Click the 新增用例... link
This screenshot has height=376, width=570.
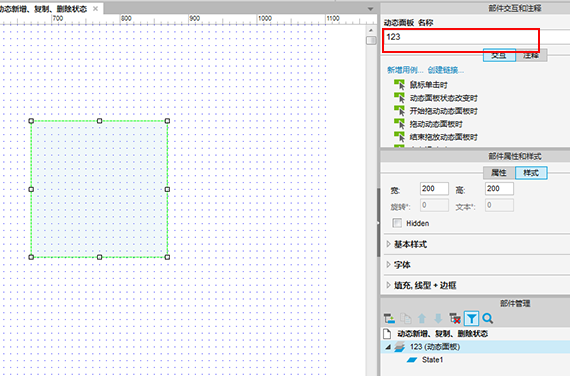coord(405,70)
